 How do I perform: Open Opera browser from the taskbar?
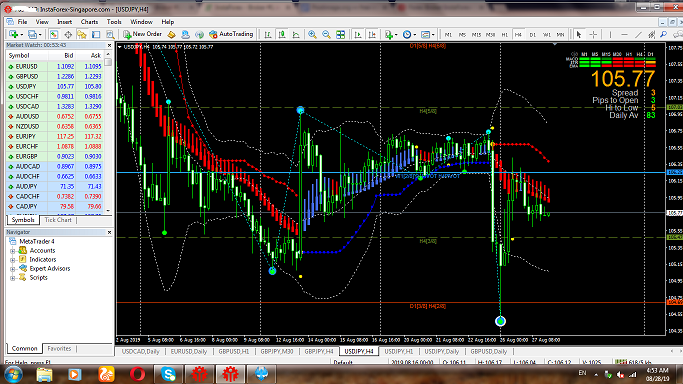point(137,374)
